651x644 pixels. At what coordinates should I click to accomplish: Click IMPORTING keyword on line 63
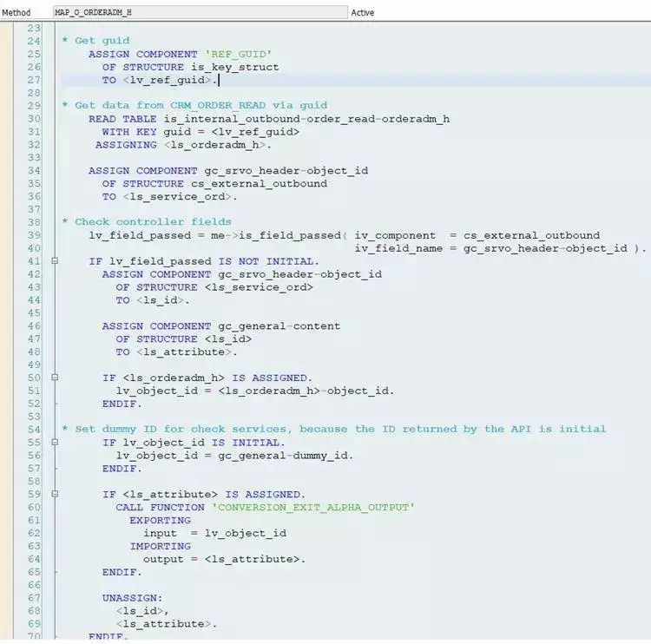pos(160,547)
